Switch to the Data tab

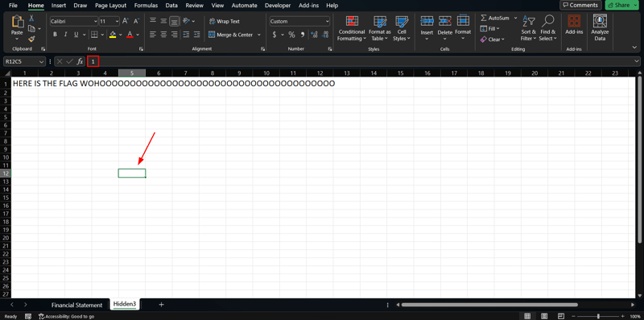(x=171, y=6)
